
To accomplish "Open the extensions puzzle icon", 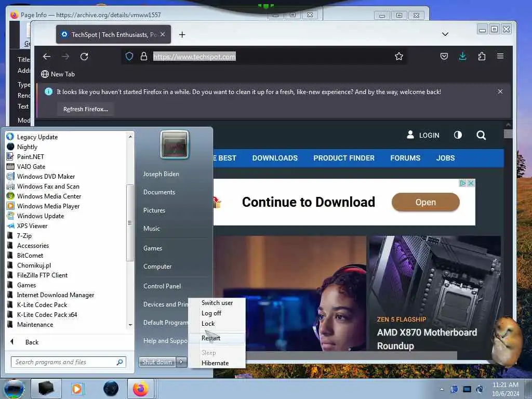I will click(x=482, y=56).
